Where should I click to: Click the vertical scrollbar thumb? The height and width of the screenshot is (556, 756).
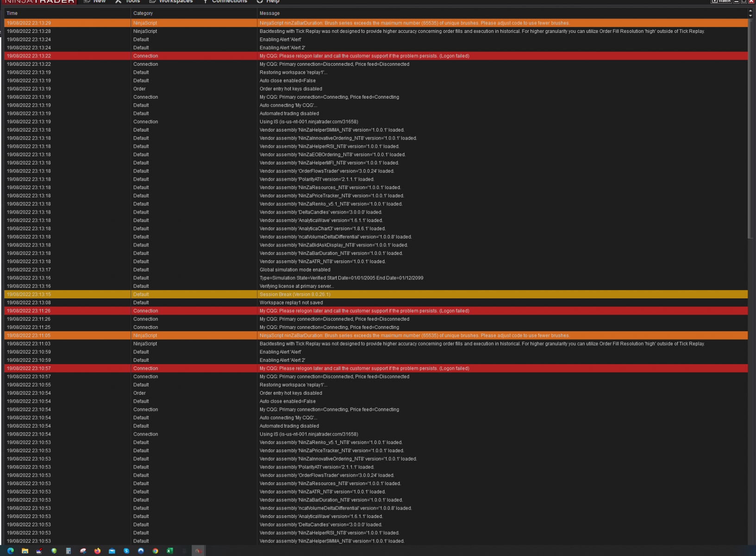pyautogui.click(x=750, y=128)
